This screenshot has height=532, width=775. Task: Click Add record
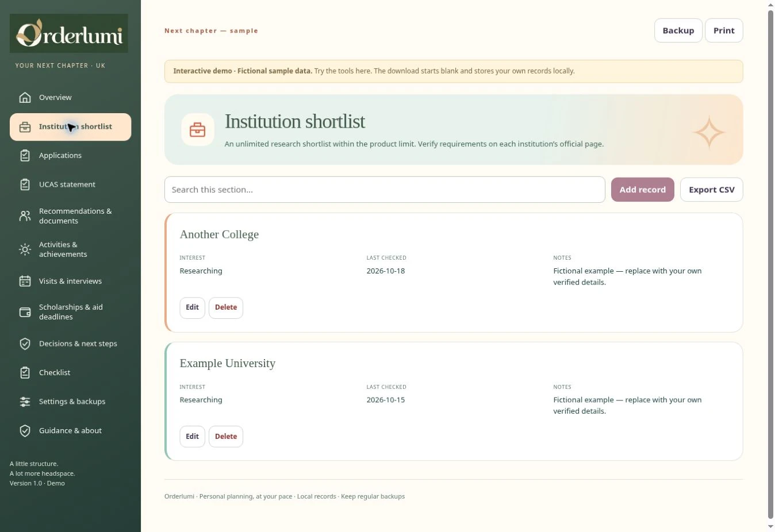click(643, 190)
